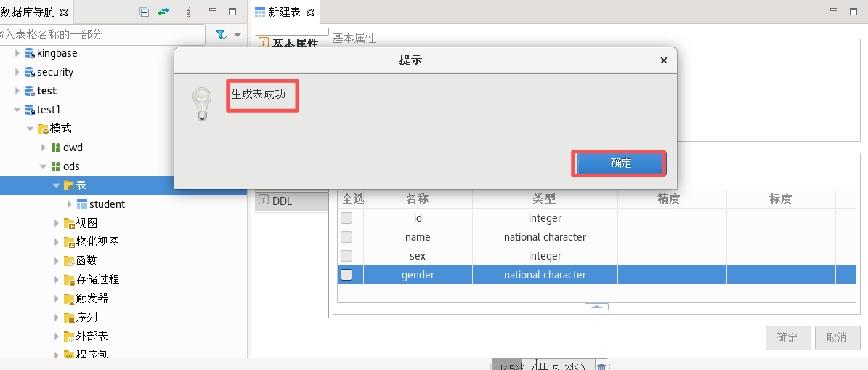The height and width of the screenshot is (370, 868).
Task: Click the garbage collection trash icon
Action: point(601,367)
